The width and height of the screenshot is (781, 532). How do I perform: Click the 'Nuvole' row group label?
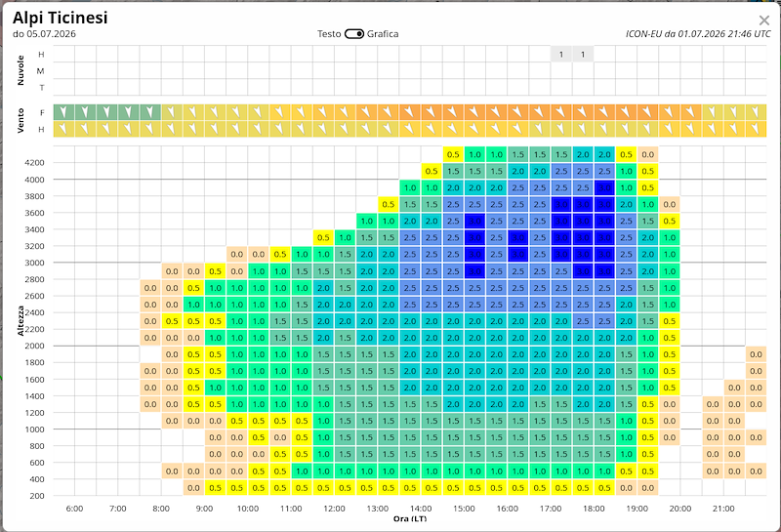[x=21, y=70]
